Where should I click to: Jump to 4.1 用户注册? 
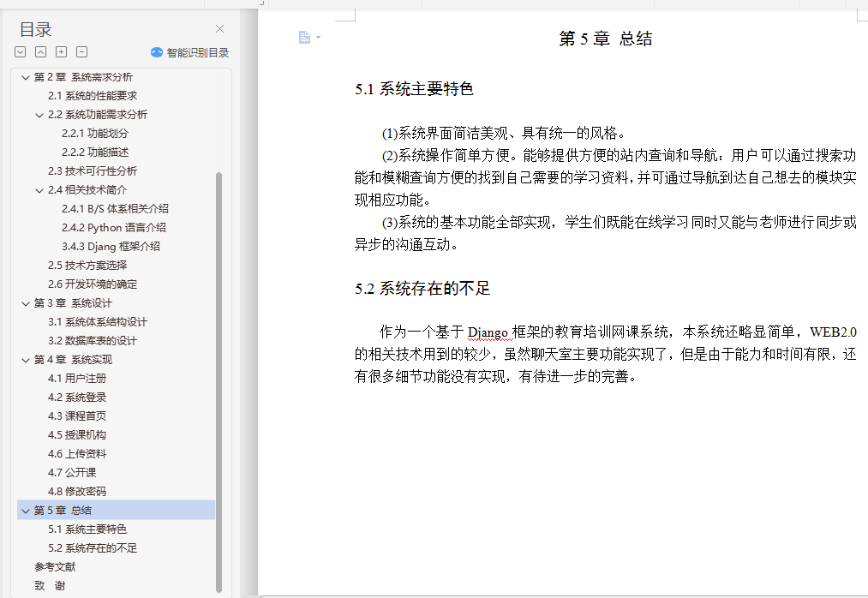pos(77,378)
